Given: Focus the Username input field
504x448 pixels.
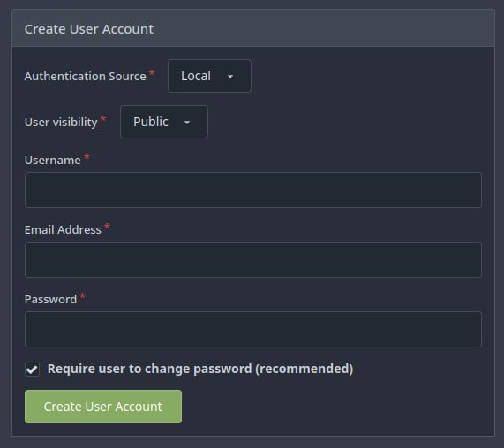Looking at the screenshot, I should click(x=253, y=190).
